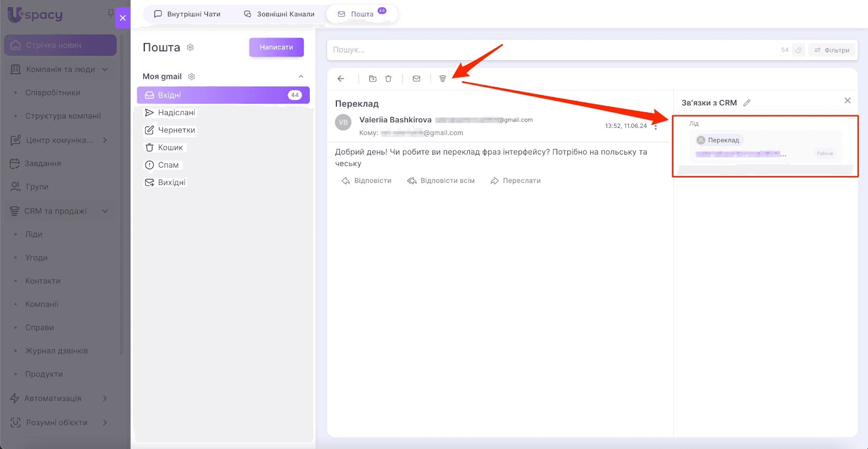Move email to folder icon
This screenshot has height=449, width=868.
click(x=373, y=79)
